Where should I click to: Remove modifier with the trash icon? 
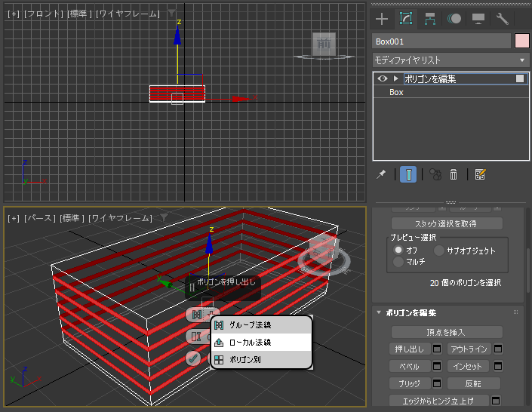pos(454,174)
